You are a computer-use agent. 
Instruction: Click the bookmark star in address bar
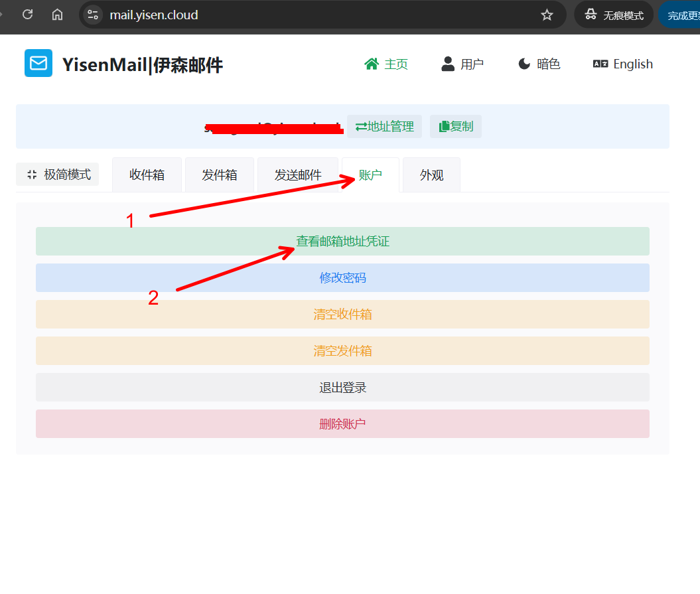click(547, 14)
